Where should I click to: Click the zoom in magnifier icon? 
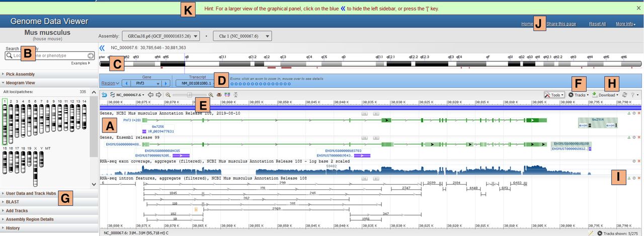pyautogui.click(x=211, y=95)
